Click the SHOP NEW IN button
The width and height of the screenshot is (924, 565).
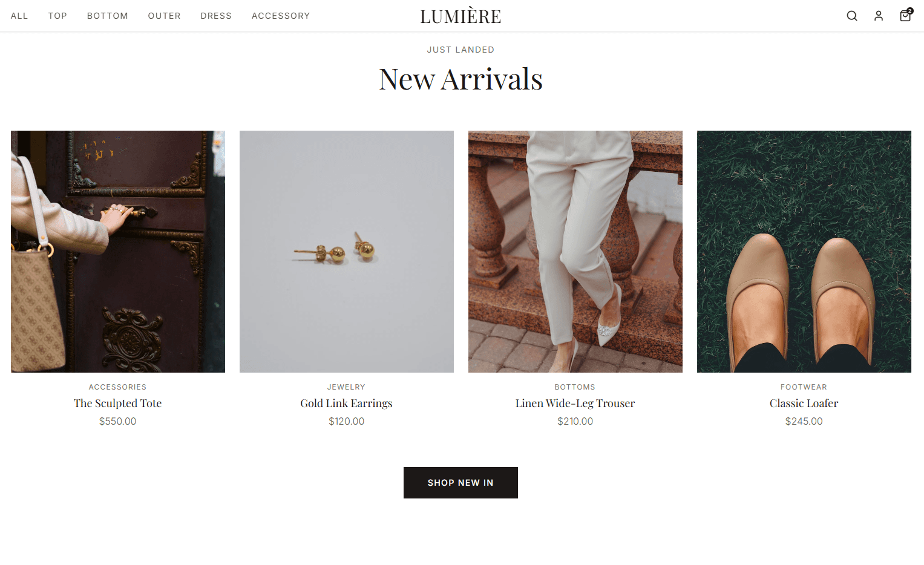pyautogui.click(x=460, y=483)
